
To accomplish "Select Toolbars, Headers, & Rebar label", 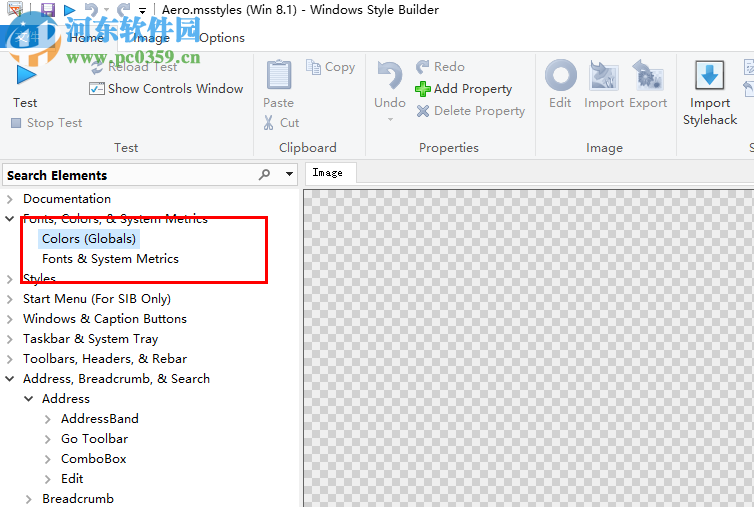I will pos(105,359).
